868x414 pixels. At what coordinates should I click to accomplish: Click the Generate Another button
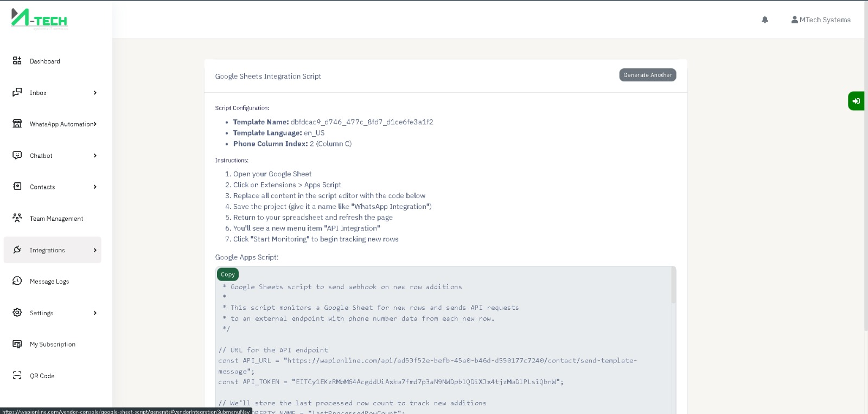(x=647, y=75)
